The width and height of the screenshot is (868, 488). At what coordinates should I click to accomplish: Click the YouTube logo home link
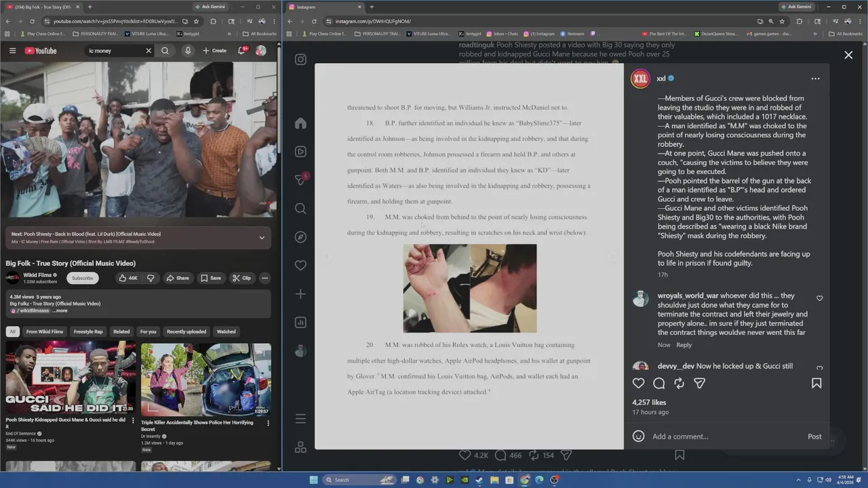click(41, 51)
